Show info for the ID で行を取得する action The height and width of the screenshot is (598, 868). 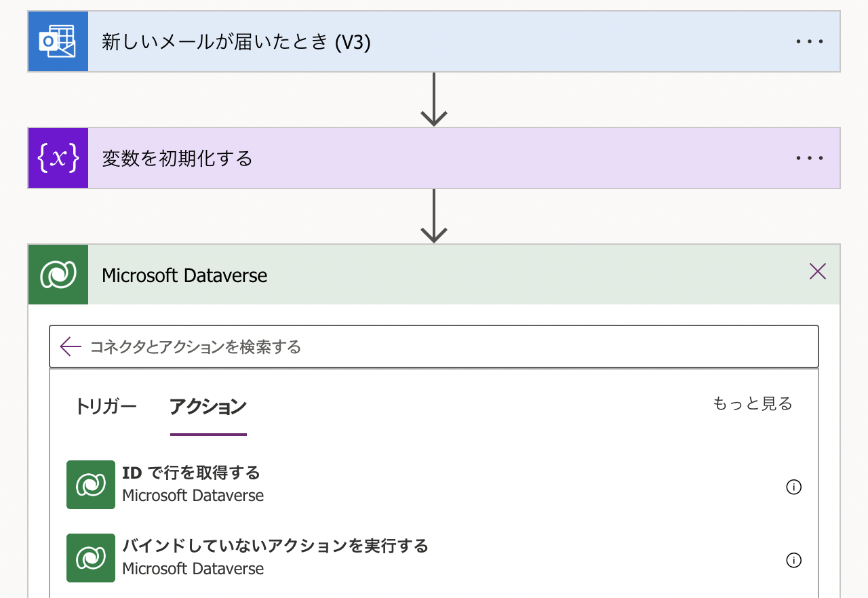point(794,487)
